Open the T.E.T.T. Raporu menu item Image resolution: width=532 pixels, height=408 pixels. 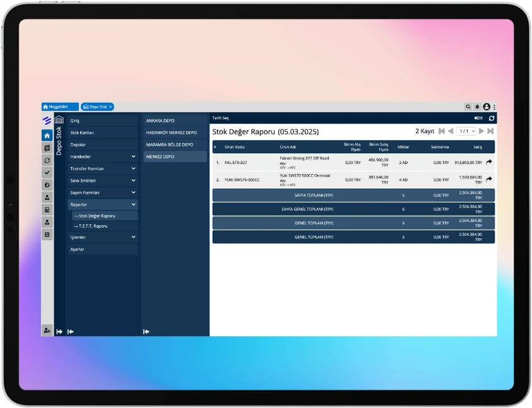coord(93,226)
